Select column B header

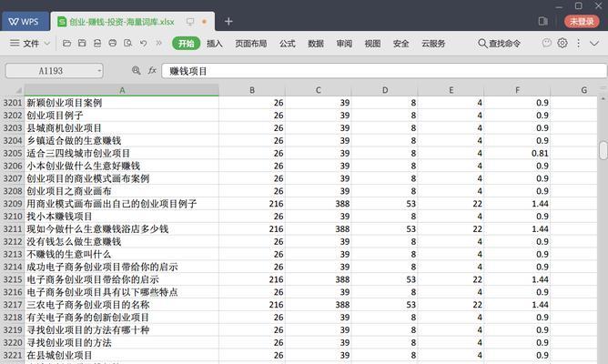coord(252,90)
